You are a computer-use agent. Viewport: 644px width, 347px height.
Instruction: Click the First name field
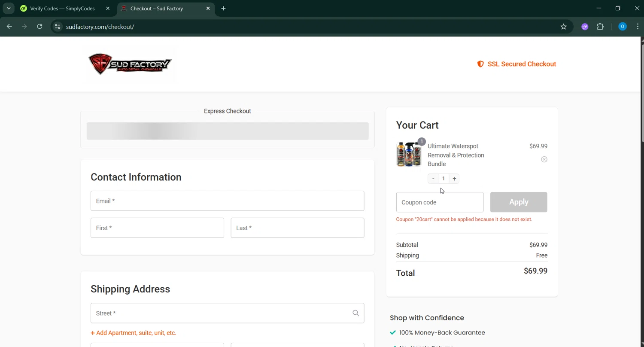[x=157, y=228]
